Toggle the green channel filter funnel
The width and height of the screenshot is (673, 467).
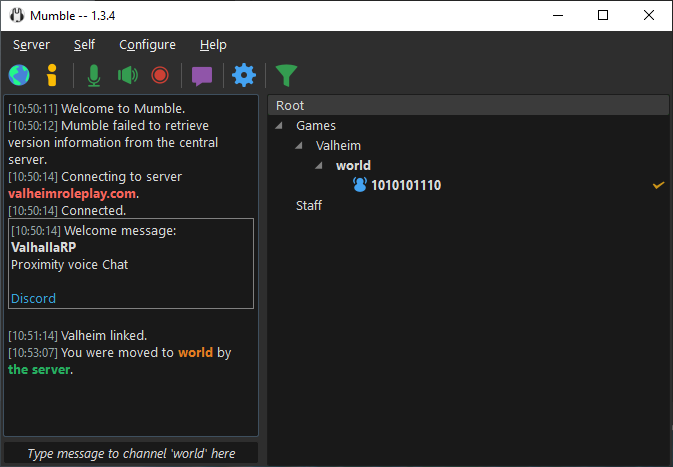click(x=286, y=76)
